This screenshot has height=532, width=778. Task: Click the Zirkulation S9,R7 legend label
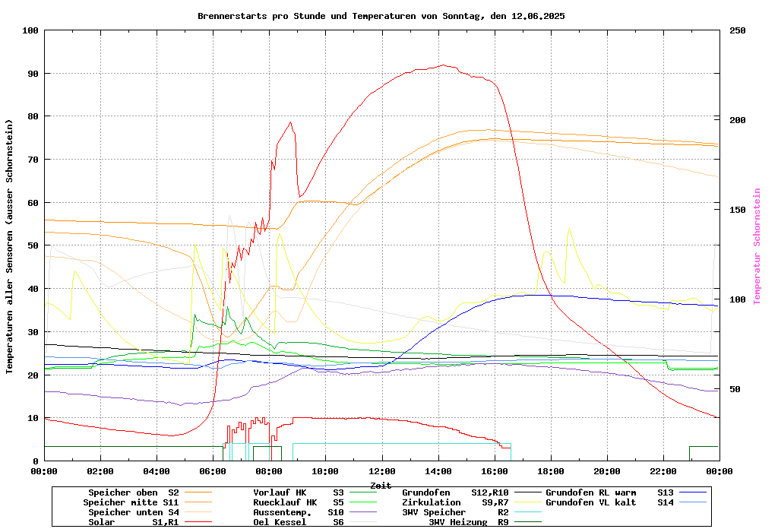click(x=455, y=502)
